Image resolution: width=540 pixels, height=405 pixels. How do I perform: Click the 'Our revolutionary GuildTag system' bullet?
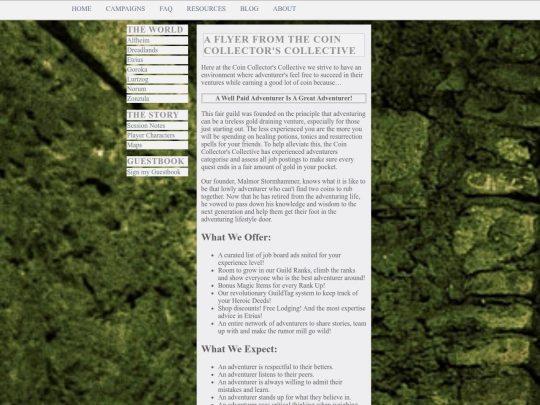pyautogui.click(x=288, y=297)
